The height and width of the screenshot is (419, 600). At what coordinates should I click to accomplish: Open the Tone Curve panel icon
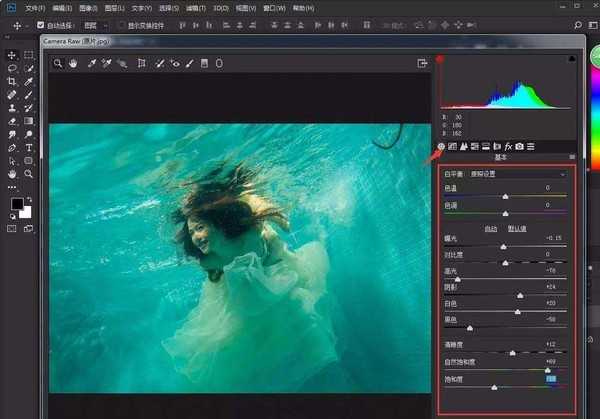[x=452, y=147]
